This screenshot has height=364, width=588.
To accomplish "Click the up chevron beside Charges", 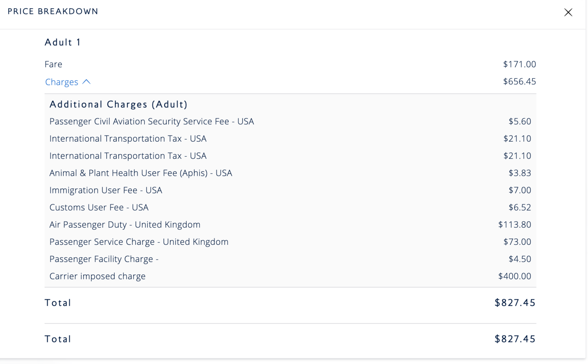I will [x=87, y=82].
